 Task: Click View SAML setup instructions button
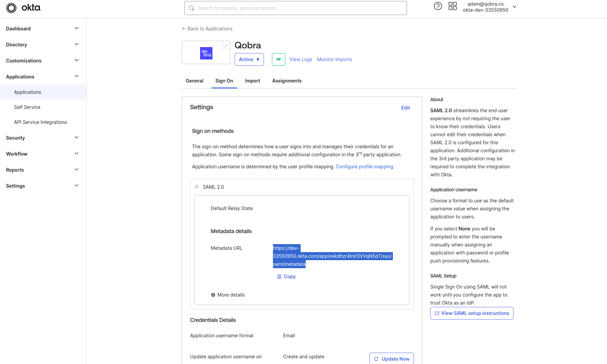[472, 313]
